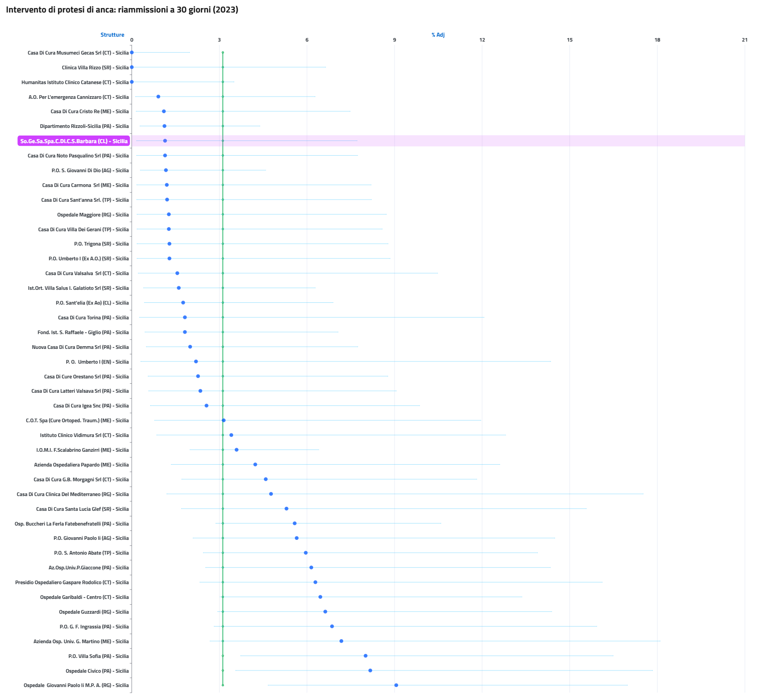
Task: Click the blue dot for Casa Di Cura G.B. Morgagni
Action: 266,479
